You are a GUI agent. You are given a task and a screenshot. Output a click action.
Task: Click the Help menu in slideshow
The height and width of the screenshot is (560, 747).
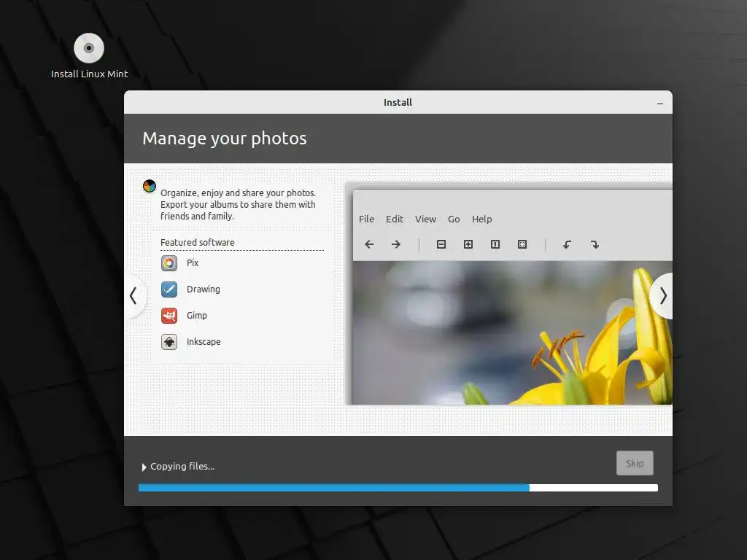(x=481, y=219)
